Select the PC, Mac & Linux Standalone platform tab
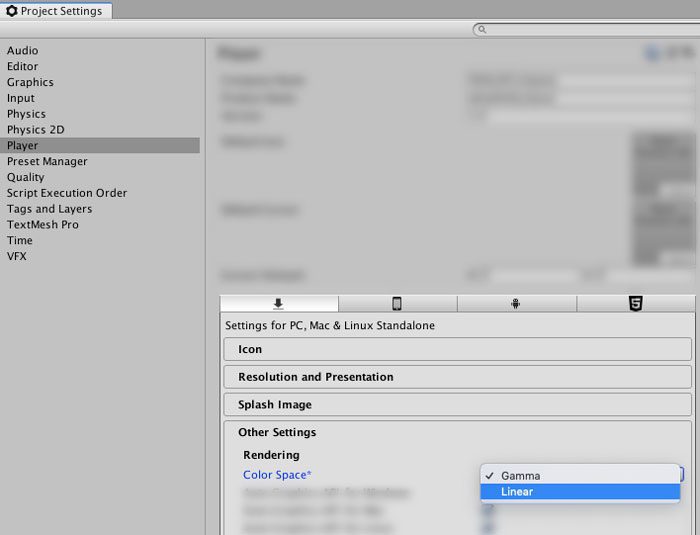This screenshot has height=535, width=700. pos(279,304)
